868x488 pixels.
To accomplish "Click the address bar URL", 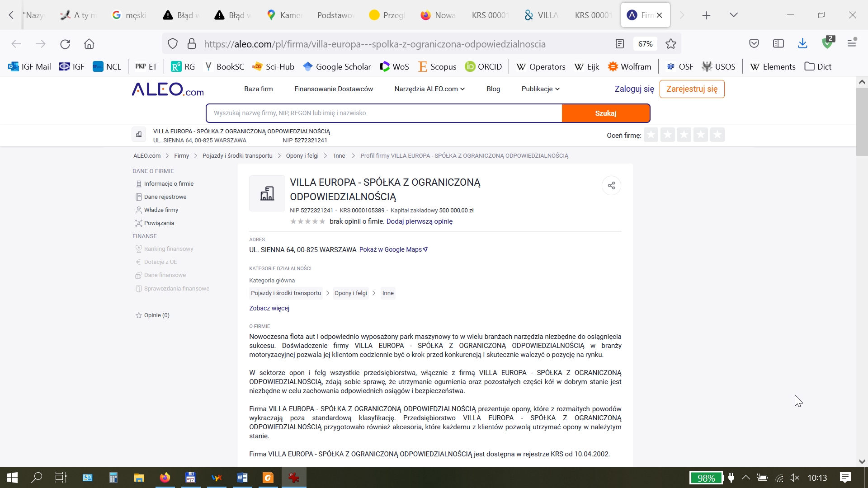I will [375, 44].
